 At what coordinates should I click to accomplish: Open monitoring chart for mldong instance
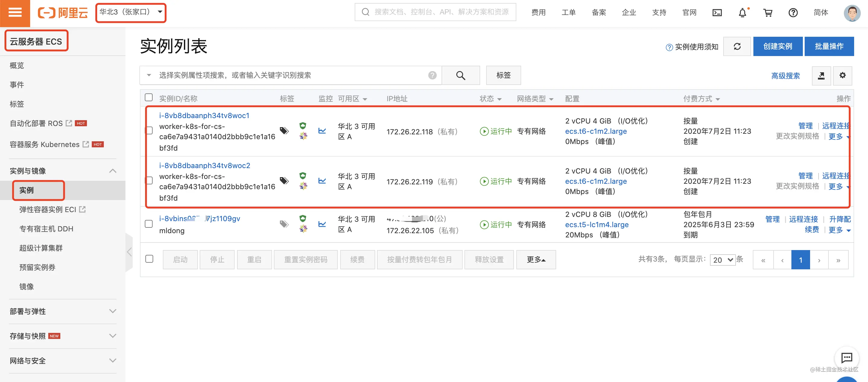pyautogui.click(x=322, y=224)
